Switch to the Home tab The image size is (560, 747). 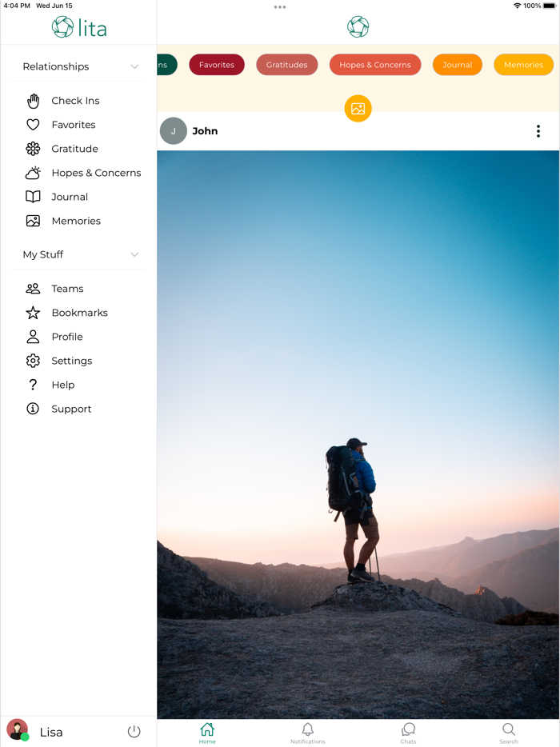point(207,733)
